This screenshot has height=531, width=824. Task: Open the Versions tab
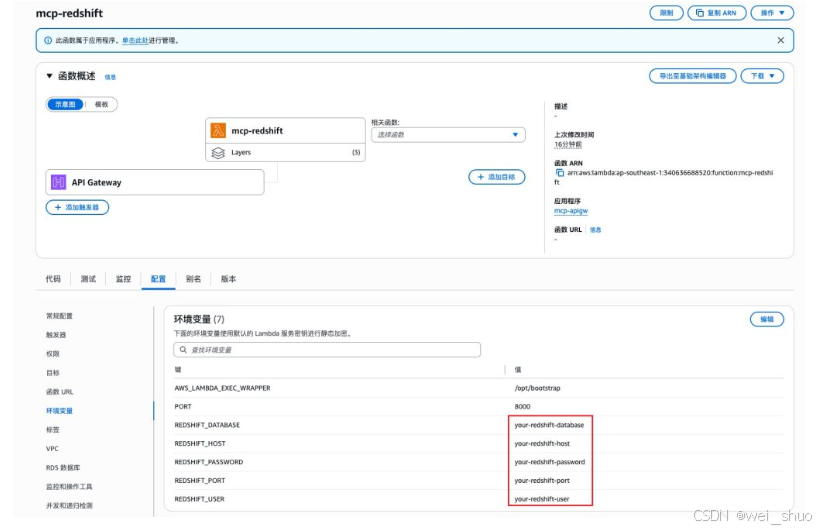coord(228,279)
